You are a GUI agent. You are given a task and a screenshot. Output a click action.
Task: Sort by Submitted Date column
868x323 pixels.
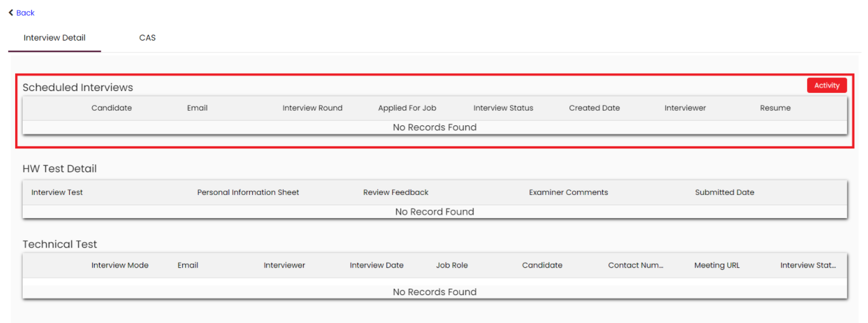(x=724, y=193)
